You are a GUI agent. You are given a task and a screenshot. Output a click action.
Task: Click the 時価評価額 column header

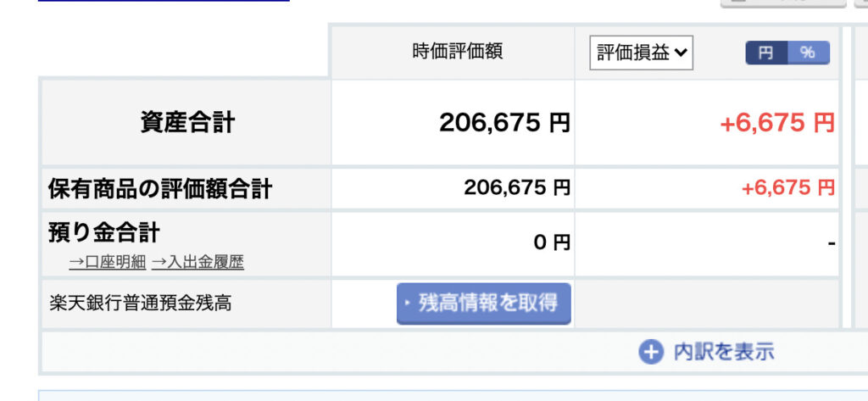pos(458,52)
